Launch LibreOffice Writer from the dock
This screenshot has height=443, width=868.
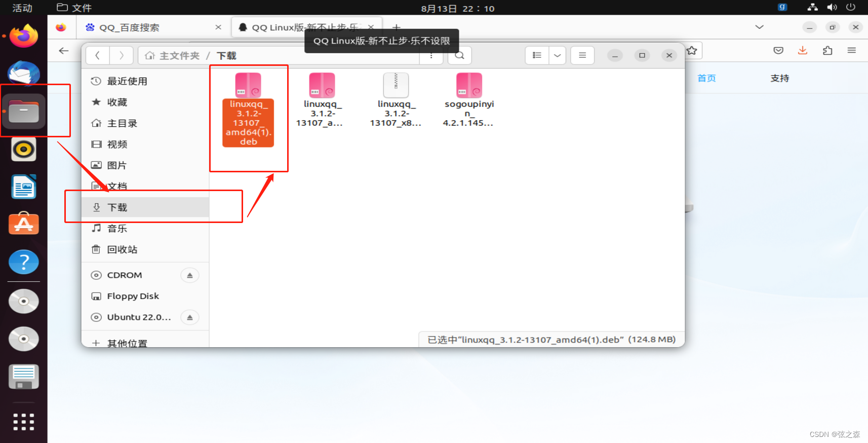pyautogui.click(x=23, y=187)
